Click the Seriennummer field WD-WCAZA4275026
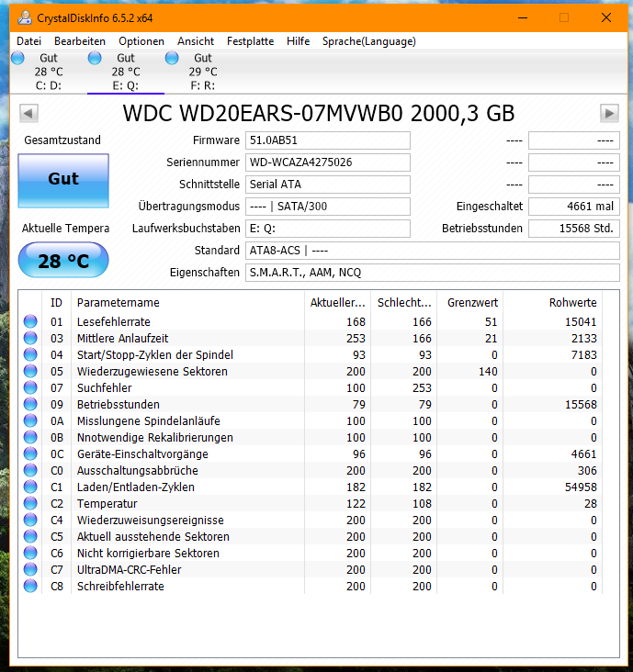 pyautogui.click(x=328, y=162)
